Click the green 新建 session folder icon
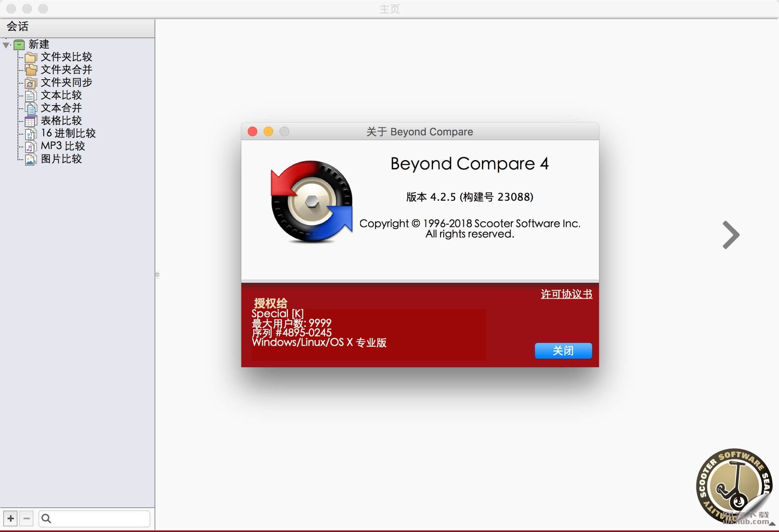Screen dimensions: 779x532 coord(19,45)
